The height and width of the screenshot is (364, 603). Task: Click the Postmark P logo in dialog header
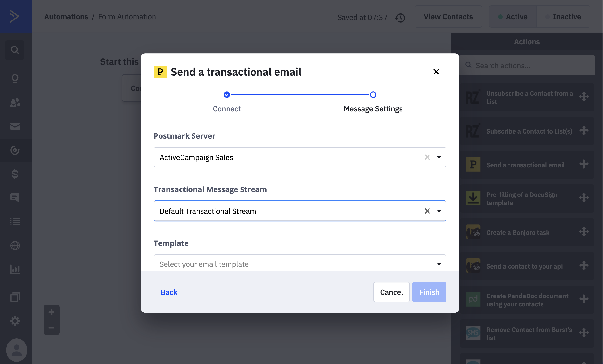coord(160,72)
